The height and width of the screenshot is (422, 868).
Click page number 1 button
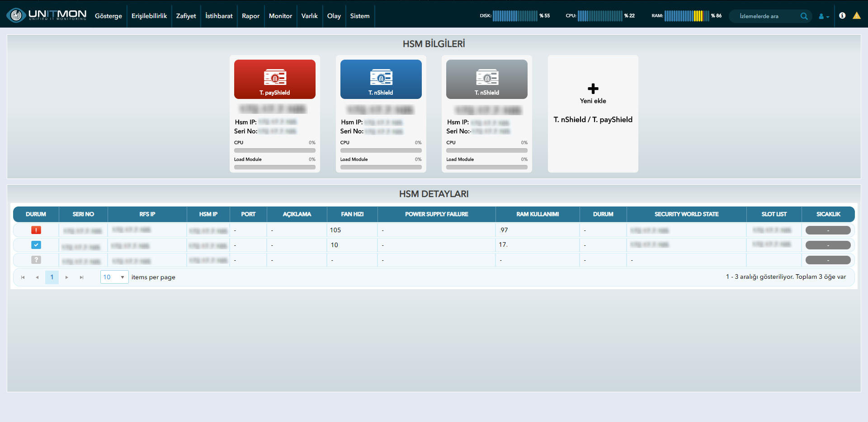point(52,277)
